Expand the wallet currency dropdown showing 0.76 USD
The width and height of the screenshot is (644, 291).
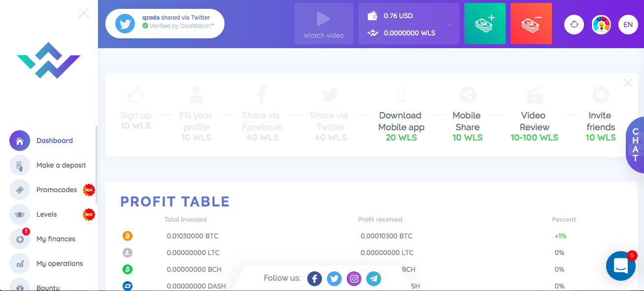[x=449, y=23]
